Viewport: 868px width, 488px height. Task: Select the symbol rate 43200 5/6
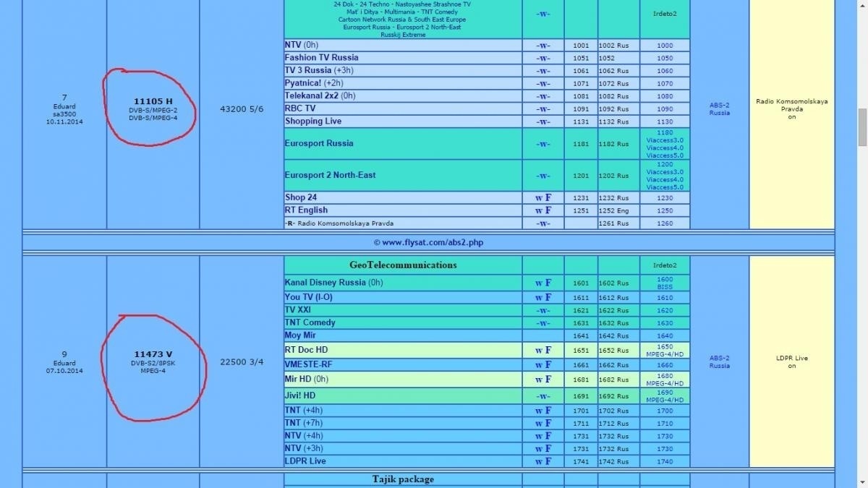pyautogui.click(x=242, y=109)
